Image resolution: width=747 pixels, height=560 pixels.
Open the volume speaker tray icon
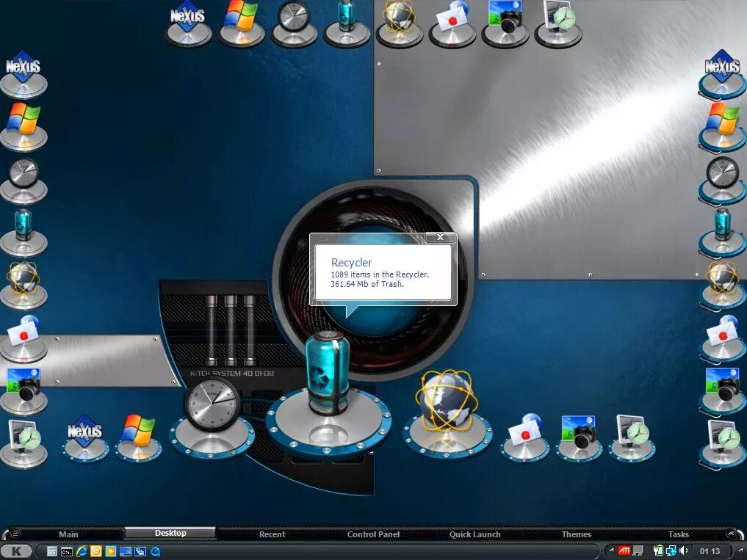[684, 551]
